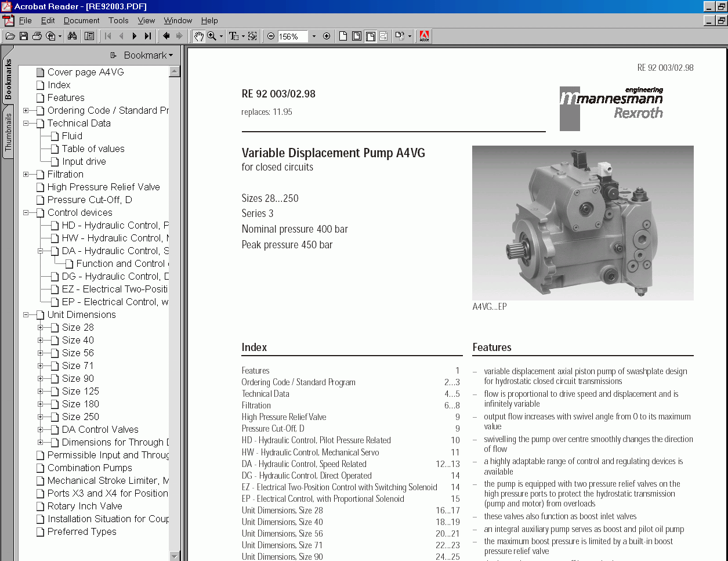Click Go to Previous View arrow
The height and width of the screenshot is (561, 728).
pyautogui.click(x=166, y=36)
